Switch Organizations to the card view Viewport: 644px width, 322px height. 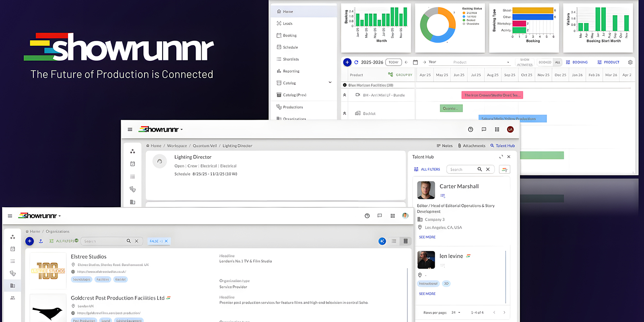pyautogui.click(x=406, y=241)
